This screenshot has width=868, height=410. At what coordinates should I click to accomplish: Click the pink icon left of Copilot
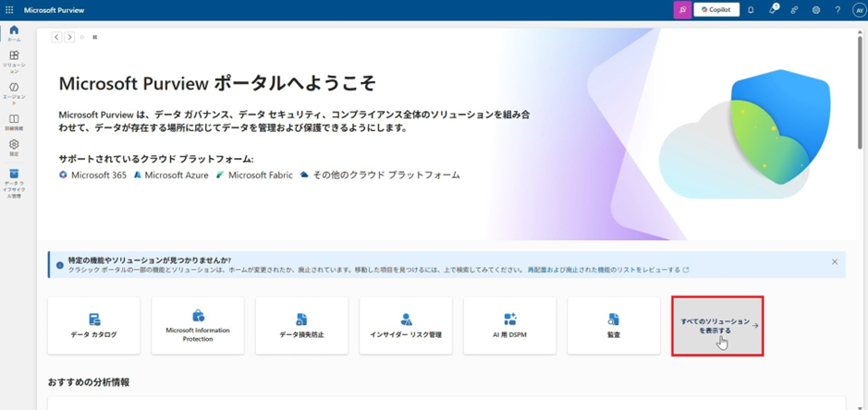pyautogui.click(x=682, y=10)
